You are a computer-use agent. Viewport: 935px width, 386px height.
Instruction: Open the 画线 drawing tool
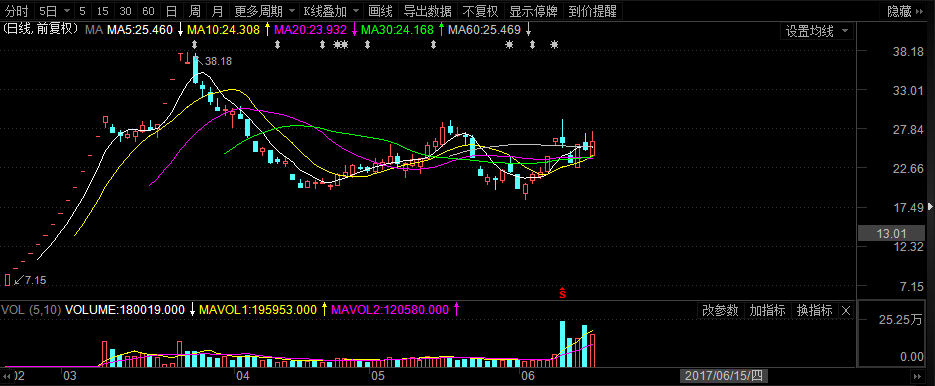381,11
